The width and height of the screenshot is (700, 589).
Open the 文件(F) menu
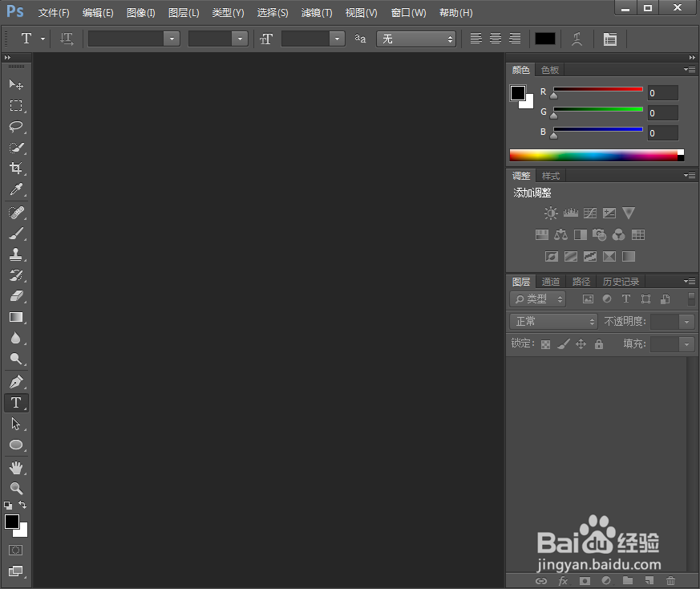(x=54, y=13)
